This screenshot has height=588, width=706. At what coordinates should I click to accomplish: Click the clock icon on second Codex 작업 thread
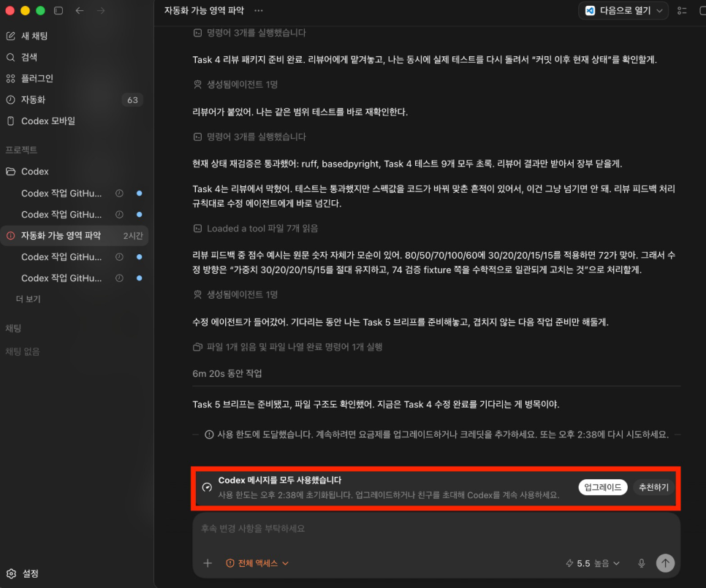(x=119, y=214)
